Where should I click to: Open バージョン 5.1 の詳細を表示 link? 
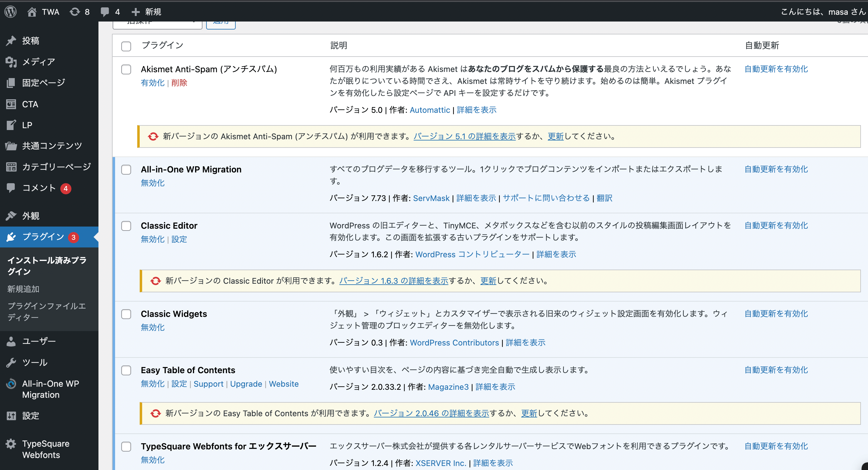(x=465, y=136)
